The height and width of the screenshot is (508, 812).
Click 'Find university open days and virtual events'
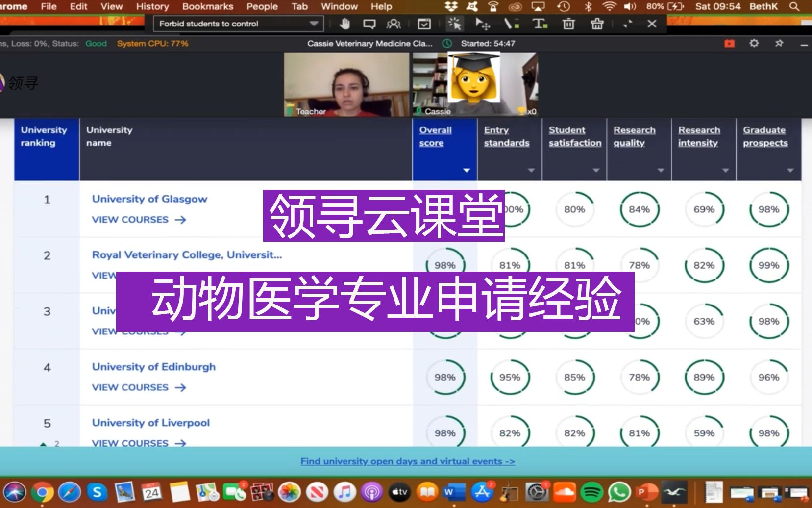coord(408,461)
